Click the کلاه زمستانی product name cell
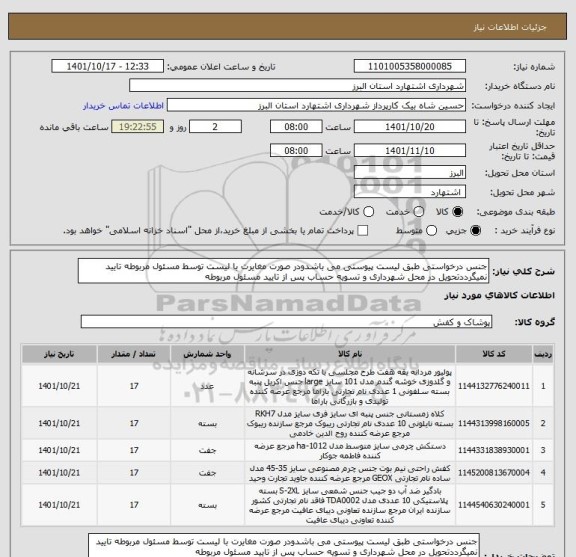Screen dimensions: 576x557 coord(350,424)
